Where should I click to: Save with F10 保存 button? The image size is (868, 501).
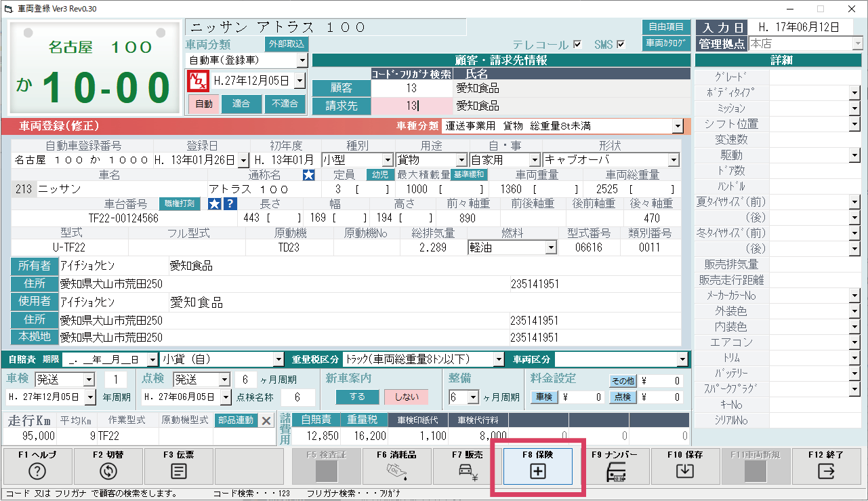684,466
